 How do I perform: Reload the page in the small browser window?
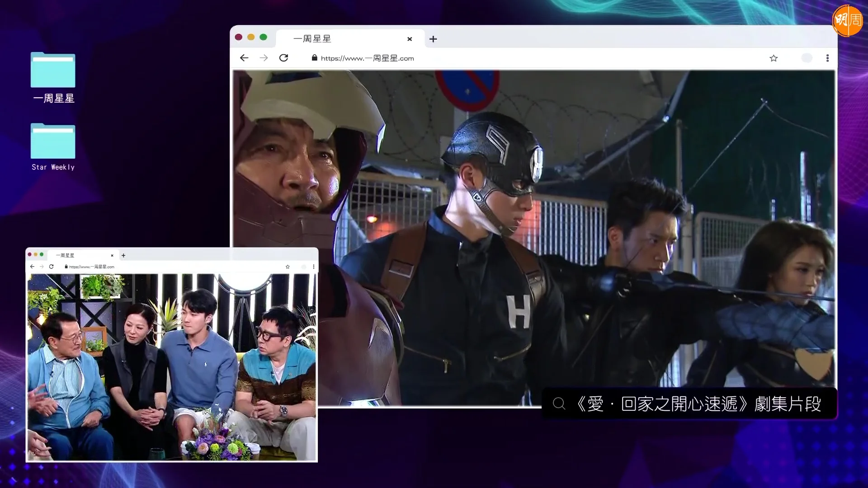pos(51,267)
